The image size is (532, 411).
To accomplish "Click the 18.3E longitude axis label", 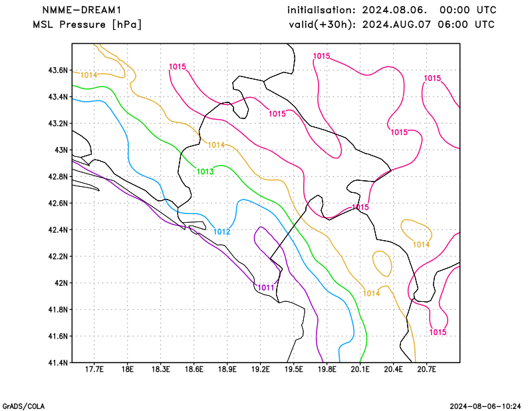I will pyautogui.click(x=161, y=369).
